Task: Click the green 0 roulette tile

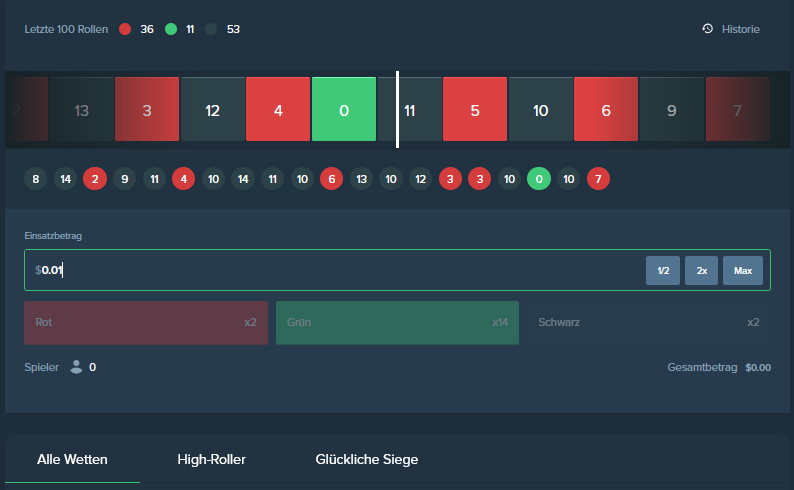Action: click(x=344, y=110)
